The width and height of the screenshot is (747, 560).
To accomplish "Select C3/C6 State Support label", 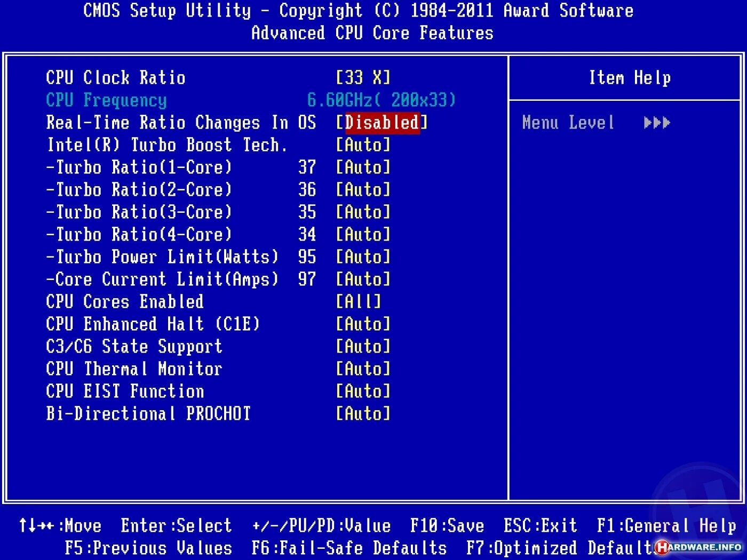I will tap(134, 347).
